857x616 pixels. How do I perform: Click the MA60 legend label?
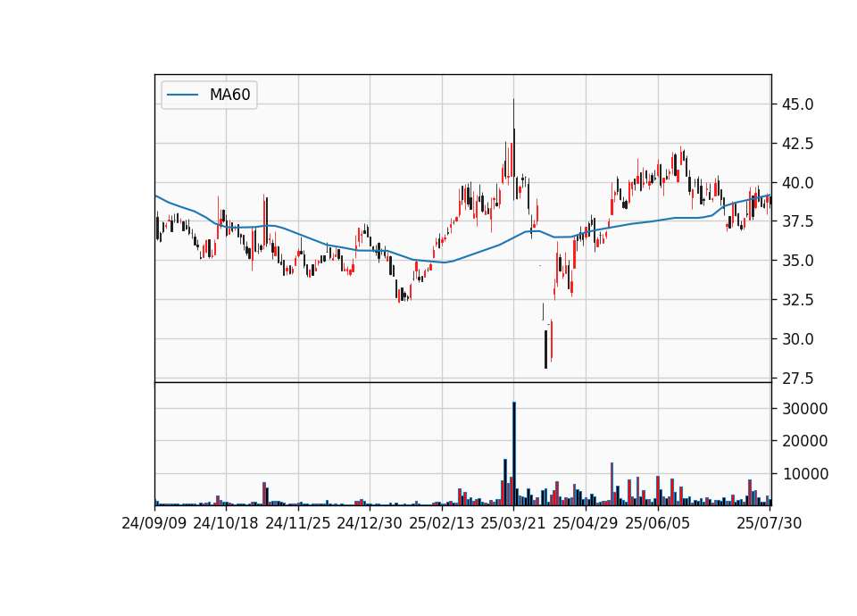[229, 95]
